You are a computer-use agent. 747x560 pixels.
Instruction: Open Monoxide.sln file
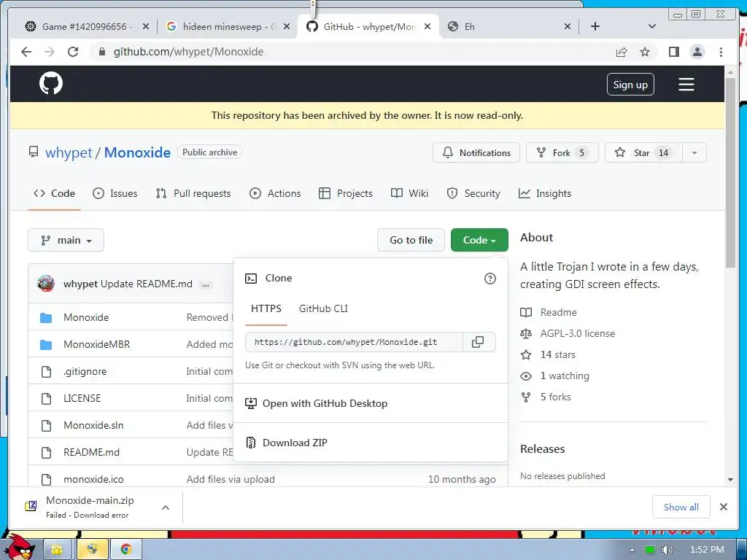[93, 425]
